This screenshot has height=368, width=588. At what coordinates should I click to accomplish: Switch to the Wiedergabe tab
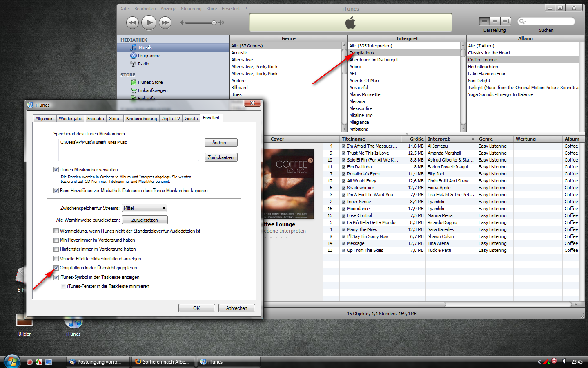coord(70,119)
